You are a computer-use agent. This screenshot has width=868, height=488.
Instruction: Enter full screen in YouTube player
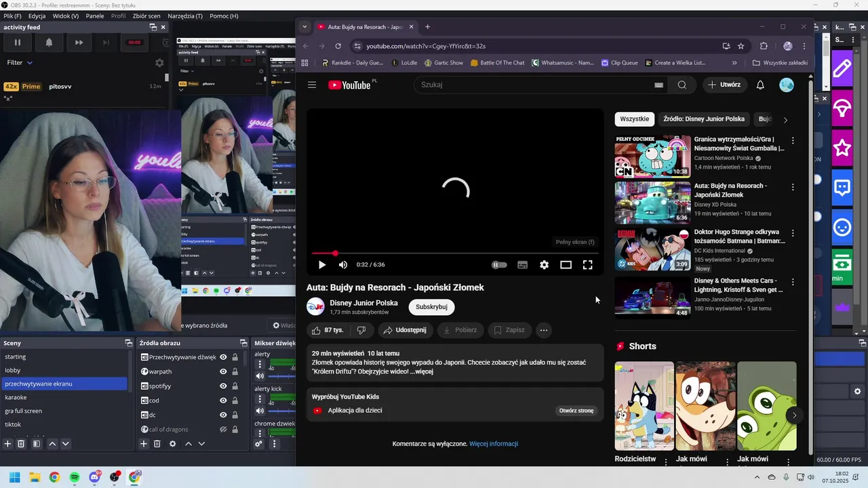(587, 265)
